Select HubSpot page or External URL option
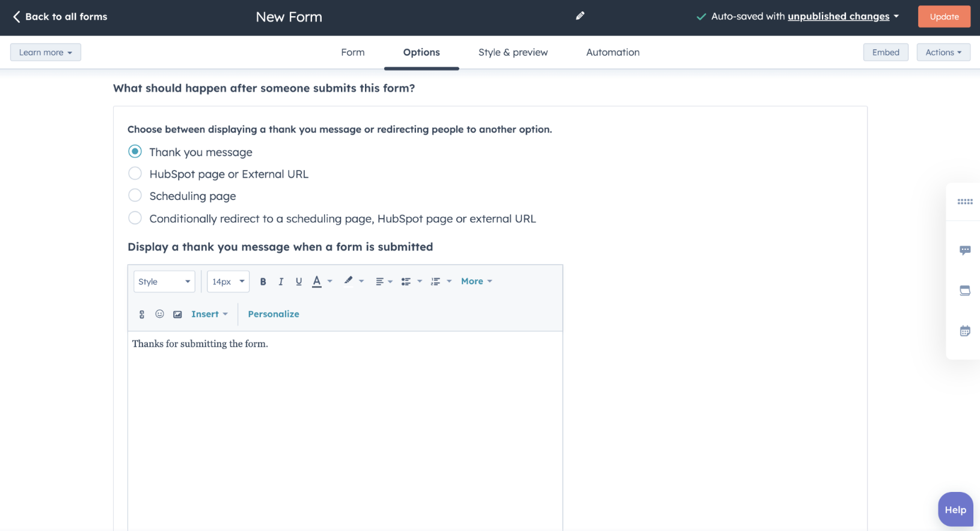The height and width of the screenshot is (531, 980). [x=135, y=174]
